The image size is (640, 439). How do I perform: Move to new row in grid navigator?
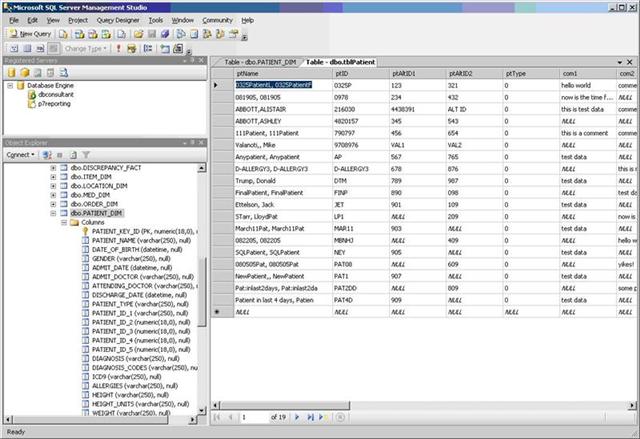[323, 417]
